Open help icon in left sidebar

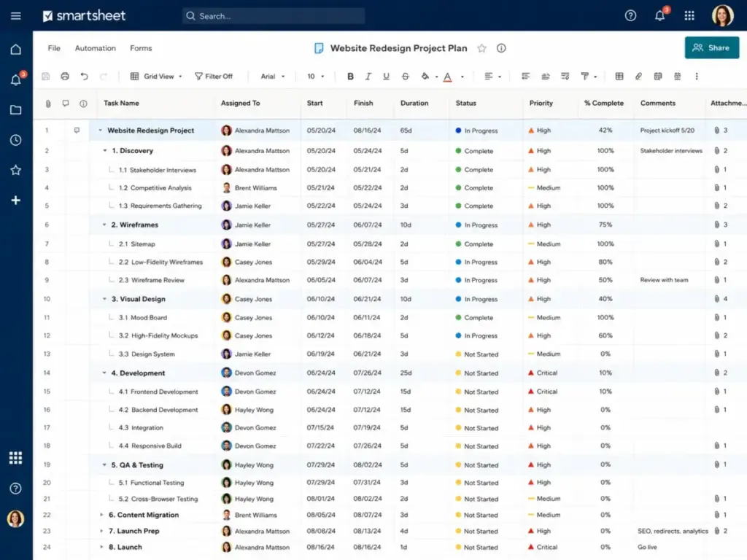point(16,488)
